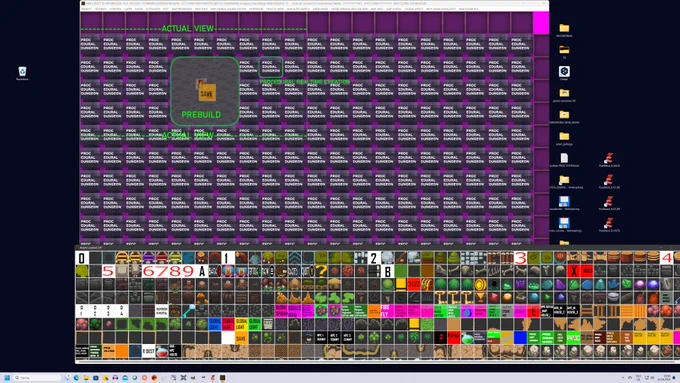This screenshot has width=680, height=383.
Task: Pick the red beehive tile
Action: pos(161,258)
